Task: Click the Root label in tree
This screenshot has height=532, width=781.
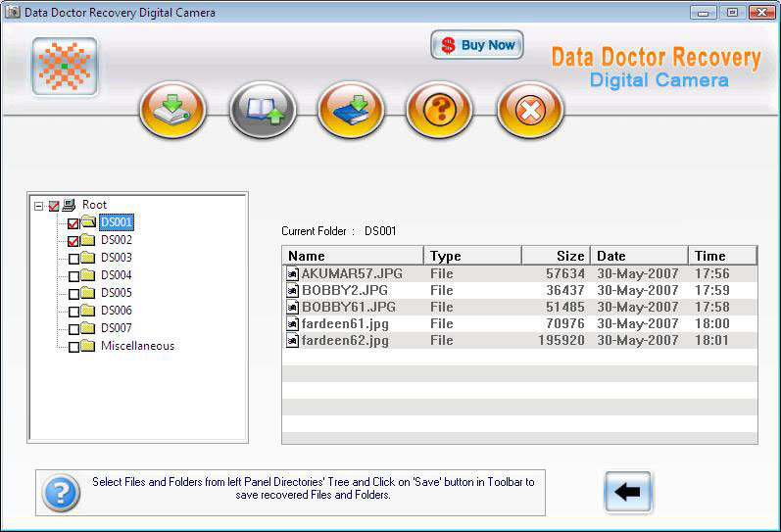Action: 95,205
